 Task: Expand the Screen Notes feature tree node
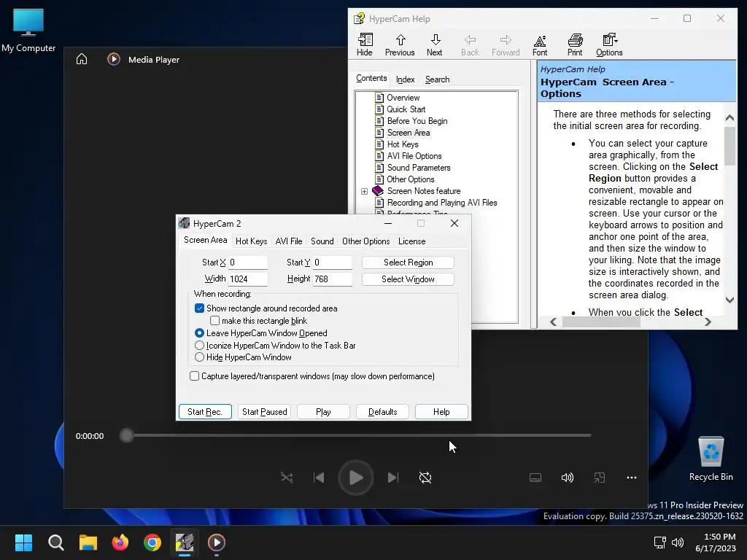point(365,191)
